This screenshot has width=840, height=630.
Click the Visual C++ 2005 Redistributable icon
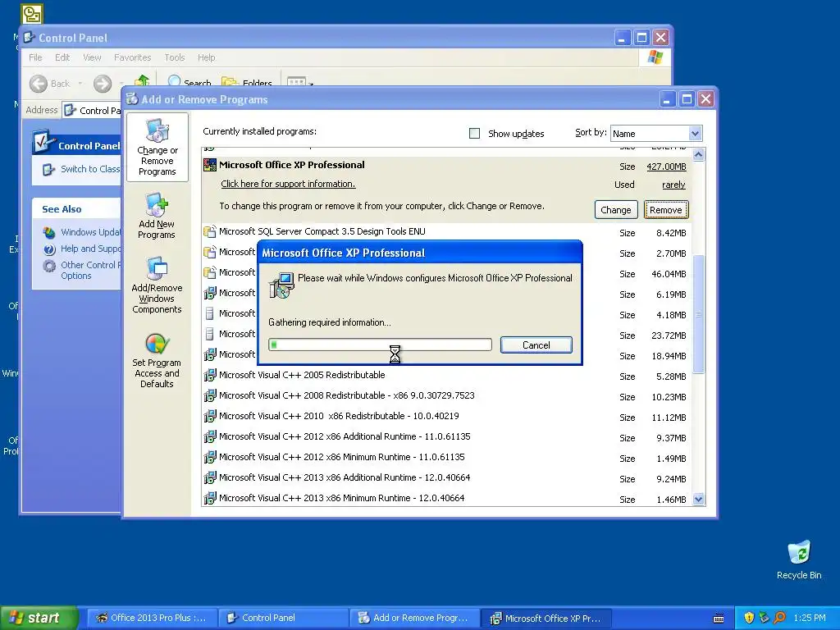point(210,375)
